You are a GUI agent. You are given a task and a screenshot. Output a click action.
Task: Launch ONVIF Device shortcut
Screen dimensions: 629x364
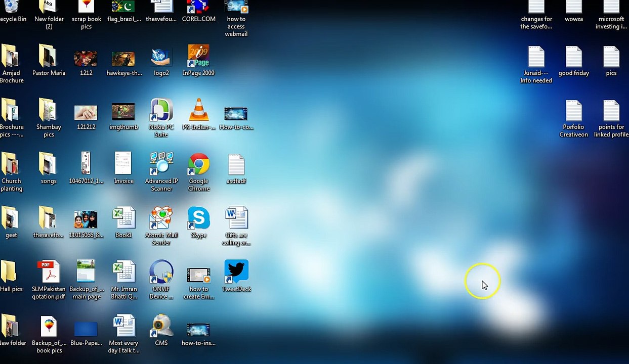click(x=161, y=280)
